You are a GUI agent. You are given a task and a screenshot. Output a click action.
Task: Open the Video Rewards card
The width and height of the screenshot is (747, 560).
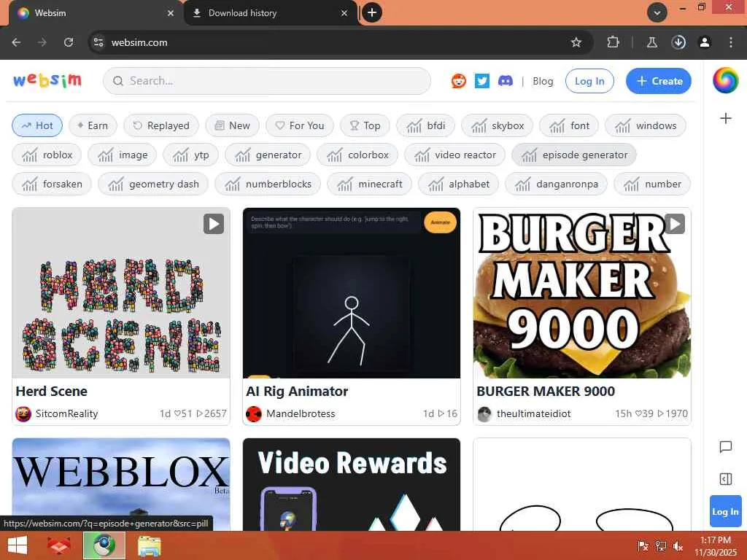click(351, 484)
